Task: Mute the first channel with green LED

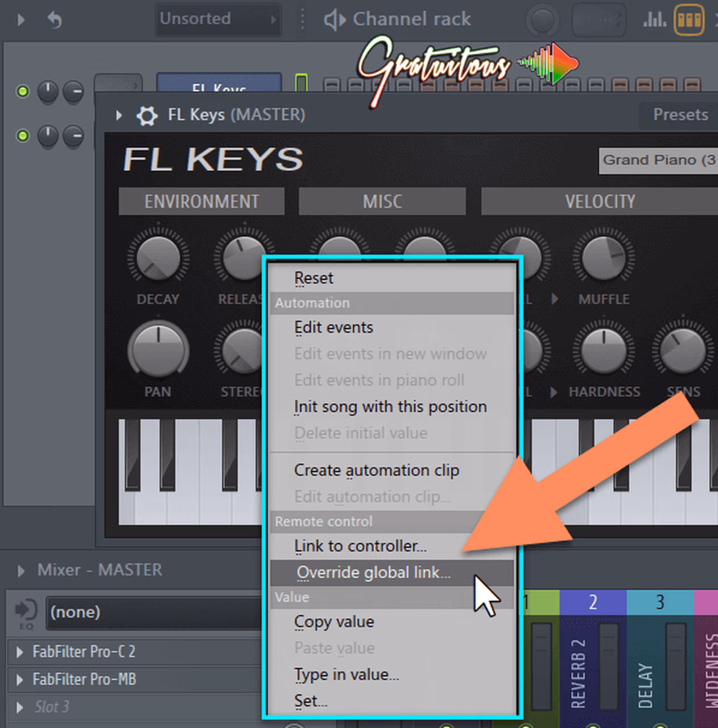Action: coord(23,91)
